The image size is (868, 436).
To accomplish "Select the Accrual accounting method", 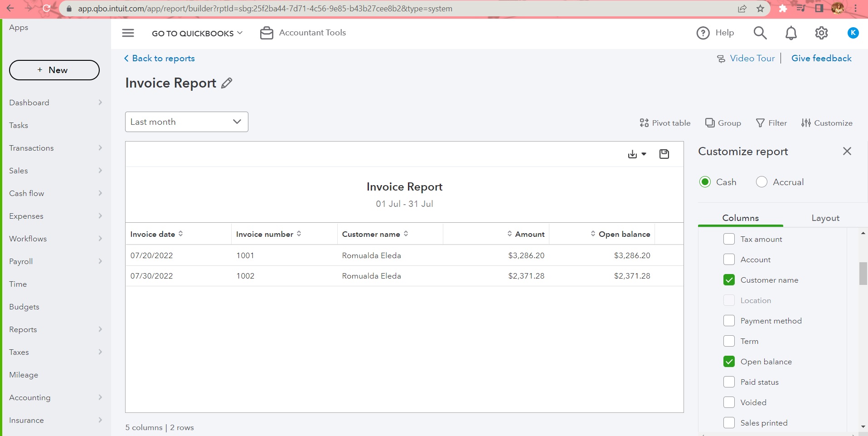I will 761,182.
